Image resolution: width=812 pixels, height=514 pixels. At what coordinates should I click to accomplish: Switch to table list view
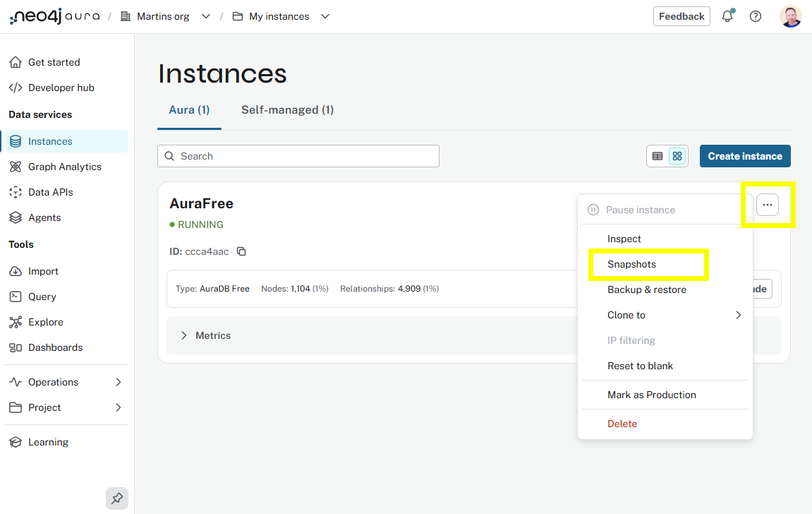[x=658, y=156]
